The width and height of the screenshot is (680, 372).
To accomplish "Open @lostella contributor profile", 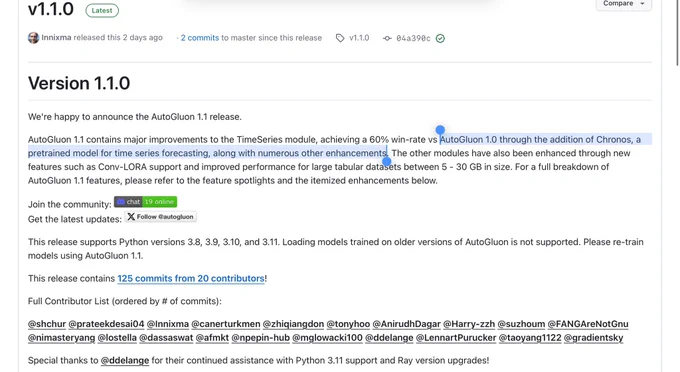I will click(117, 338).
